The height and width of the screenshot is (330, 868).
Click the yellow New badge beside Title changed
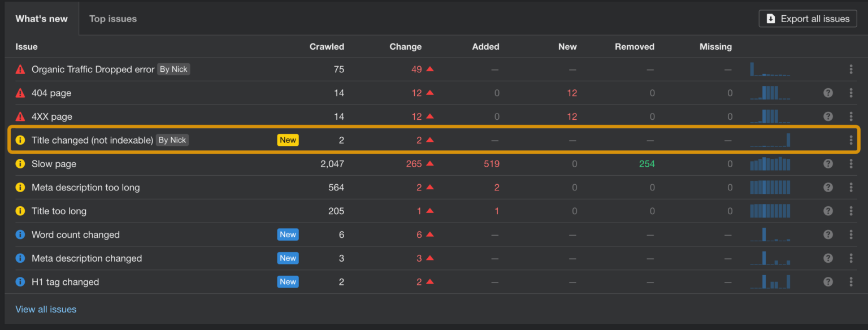click(x=288, y=140)
